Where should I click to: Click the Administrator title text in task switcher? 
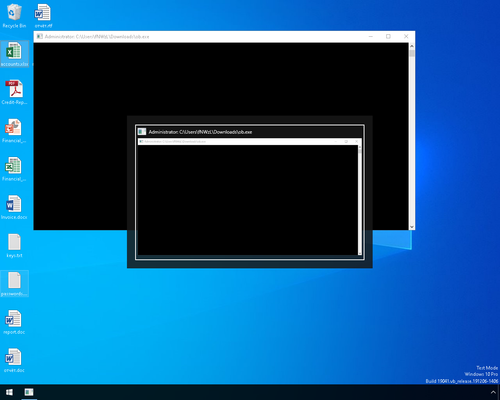coord(200,132)
